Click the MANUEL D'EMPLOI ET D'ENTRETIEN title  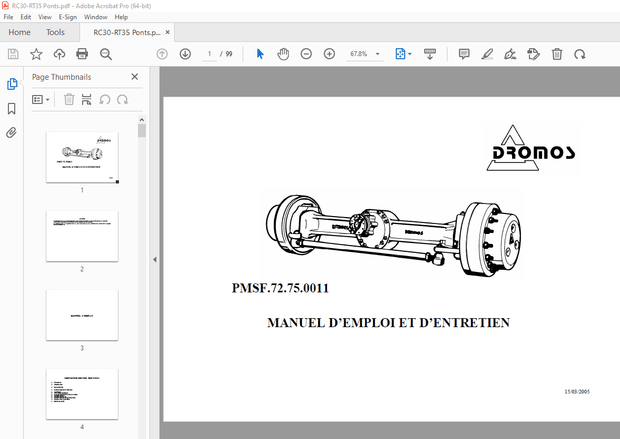tap(388, 322)
